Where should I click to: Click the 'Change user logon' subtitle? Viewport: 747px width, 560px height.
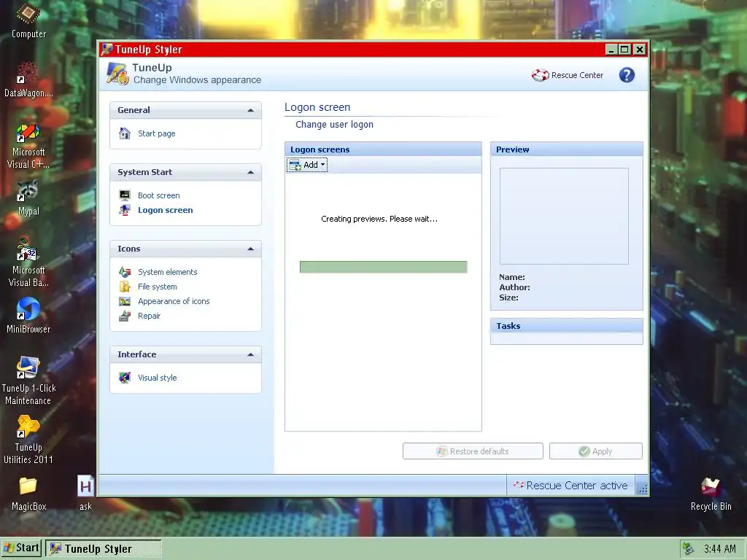[334, 124]
